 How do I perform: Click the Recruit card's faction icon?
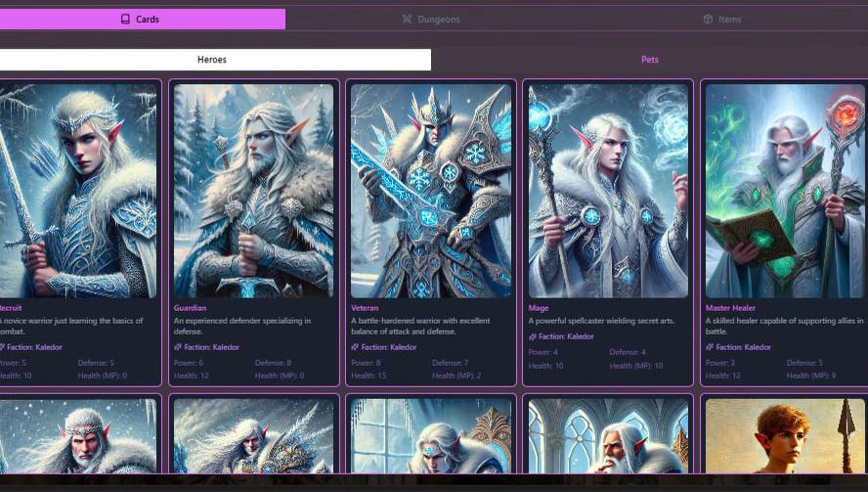[2, 347]
